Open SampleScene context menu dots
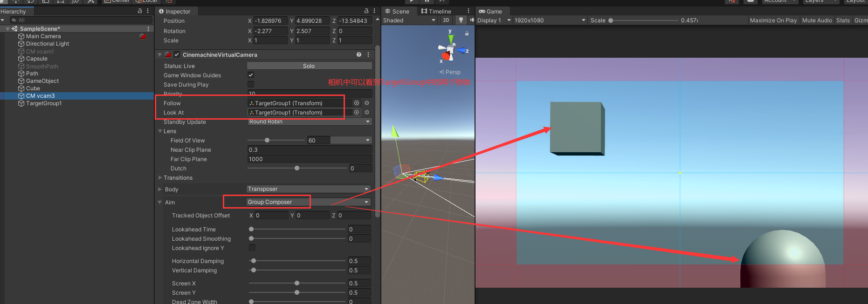This screenshot has width=868, height=304. coord(148,29)
